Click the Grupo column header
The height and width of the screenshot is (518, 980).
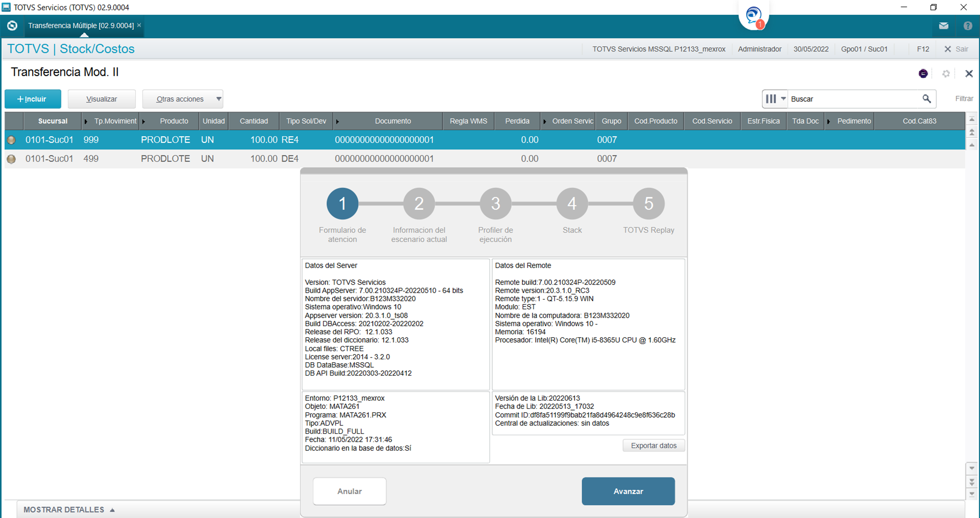(612, 121)
